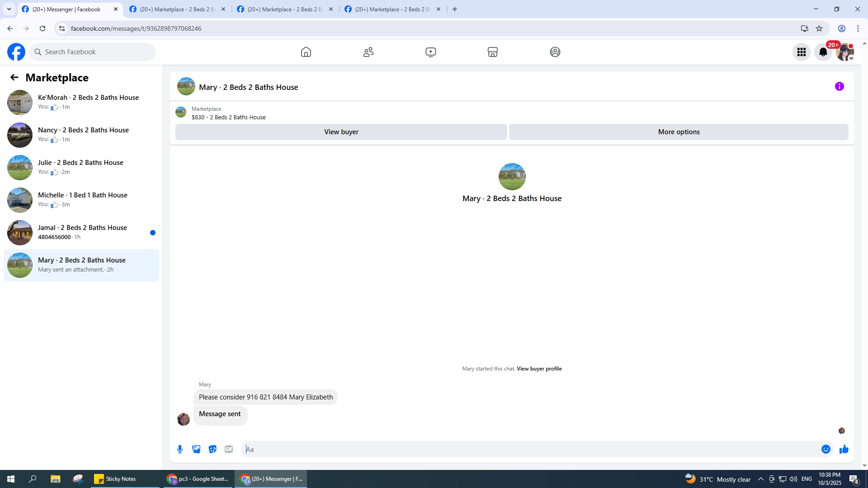Open conversation information (purple i) icon

[x=840, y=86]
